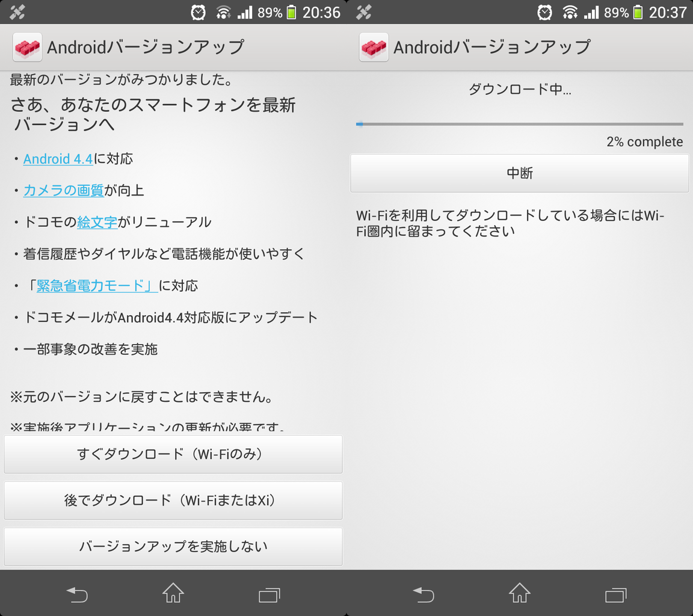The image size is (693, 616).
Task: Tap the 中断 button to cancel download
Action: click(x=520, y=173)
